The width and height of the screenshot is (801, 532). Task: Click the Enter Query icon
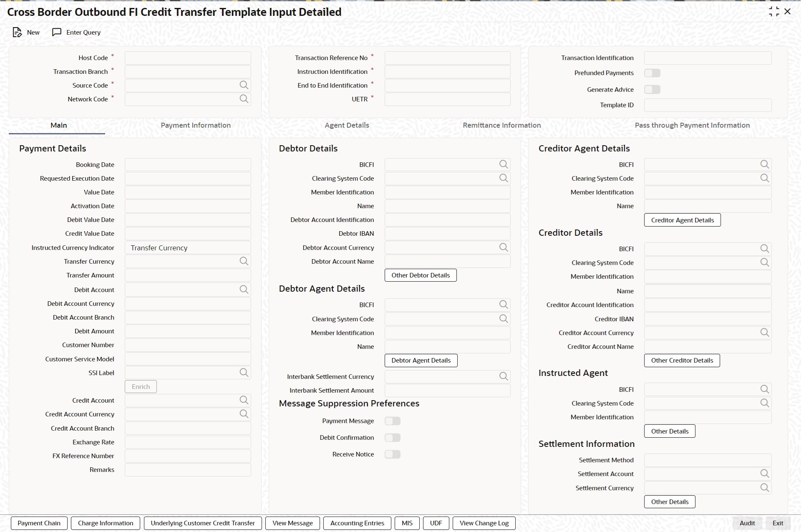[x=57, y=33]
